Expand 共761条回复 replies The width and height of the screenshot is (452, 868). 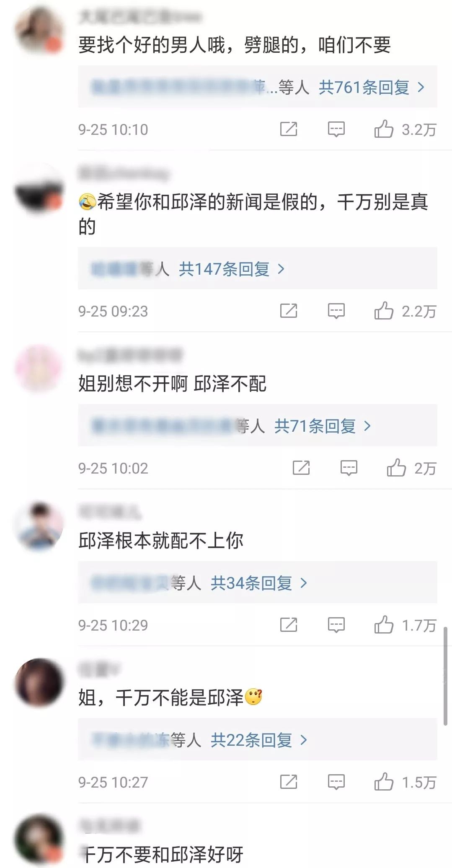(x=372, y=87)
